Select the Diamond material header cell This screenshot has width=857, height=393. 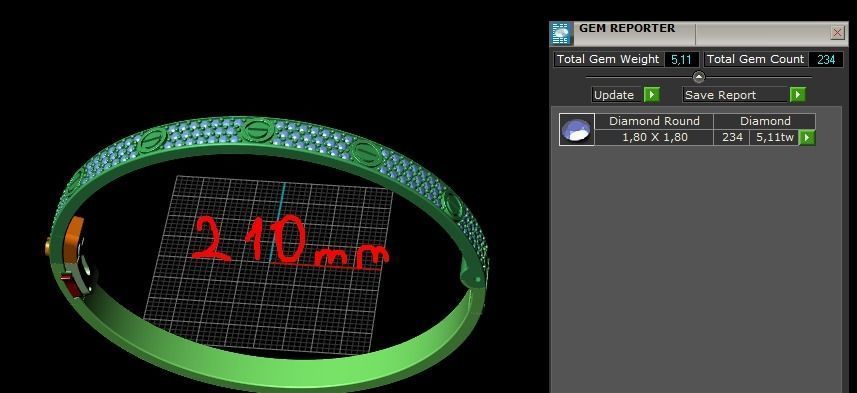(x=765, y=121)
